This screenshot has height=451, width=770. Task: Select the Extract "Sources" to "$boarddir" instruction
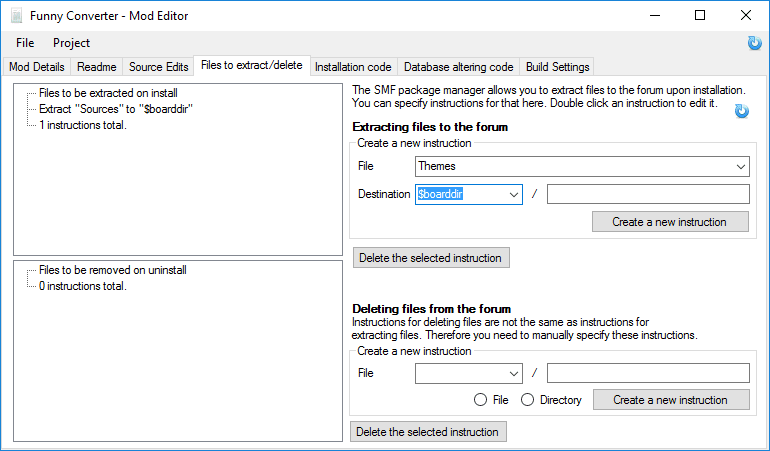[x=115, y=109]
